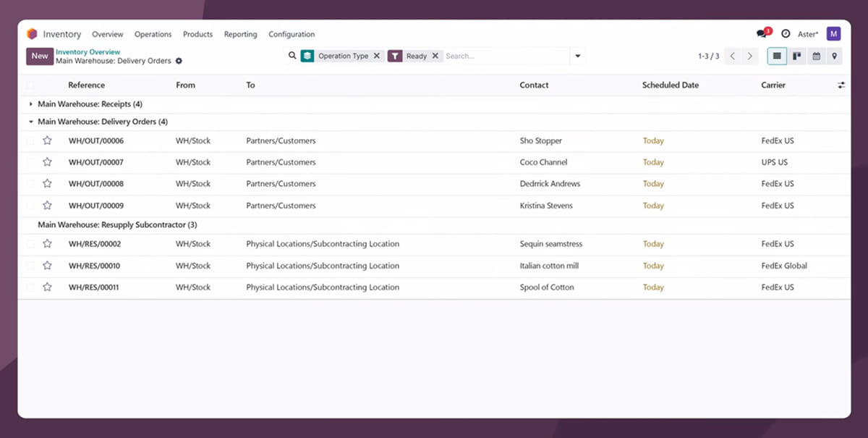Star the WH/OUT/00009 order
This screenshot has height=438, width=868.
tap(47, 206)
